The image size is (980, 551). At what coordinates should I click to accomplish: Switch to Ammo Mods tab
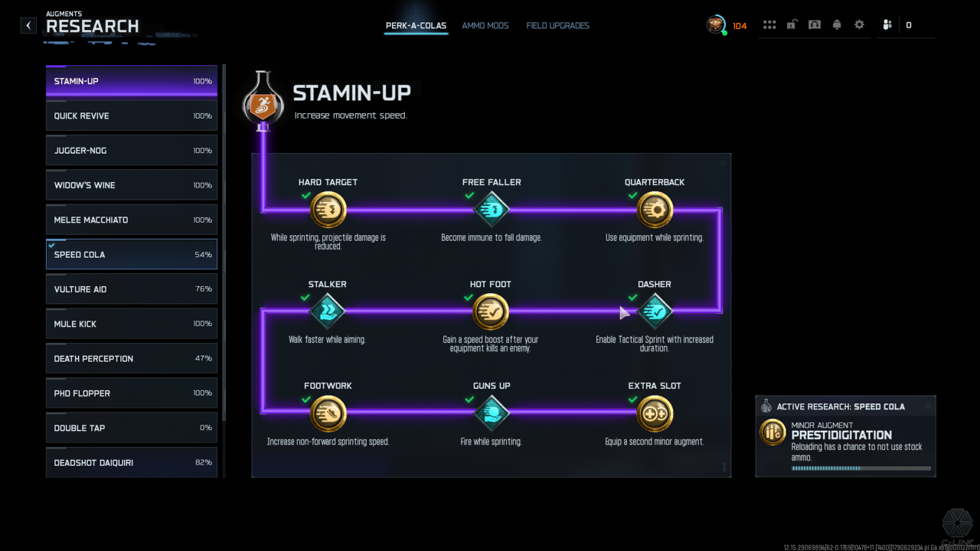coord(485,26)
